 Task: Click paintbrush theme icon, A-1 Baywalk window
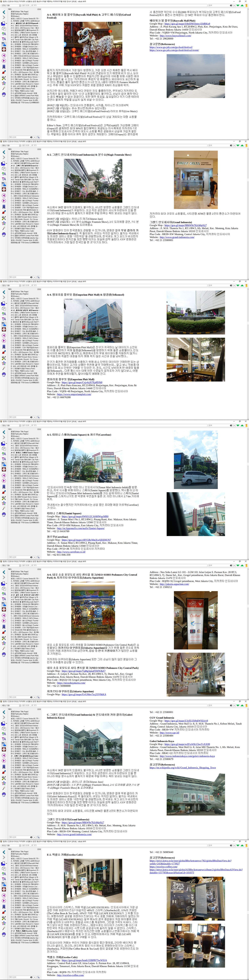(x=4, y=72)
